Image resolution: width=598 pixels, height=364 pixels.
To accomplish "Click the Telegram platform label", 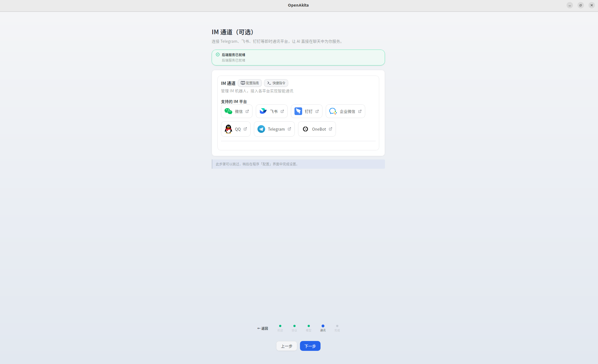I will click(x=276, y=129).
